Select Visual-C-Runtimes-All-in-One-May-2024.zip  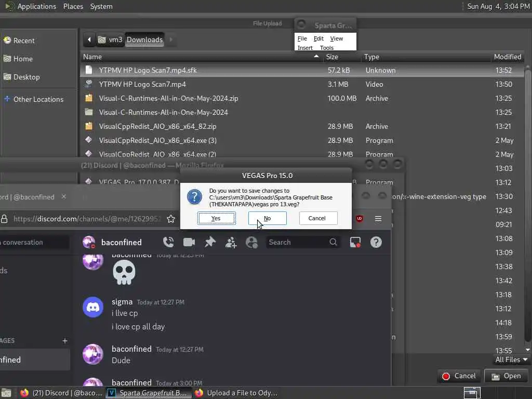tap(302, 98)
